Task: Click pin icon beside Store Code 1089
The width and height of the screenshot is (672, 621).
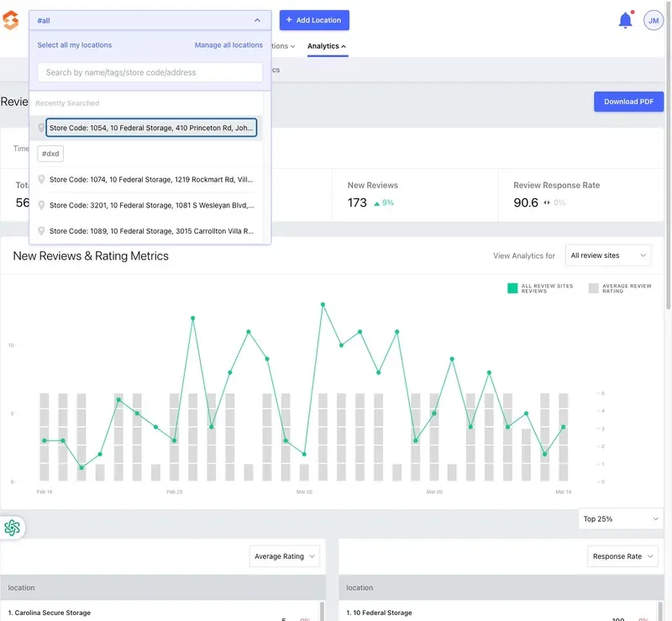Action: (x=41, y=231)
